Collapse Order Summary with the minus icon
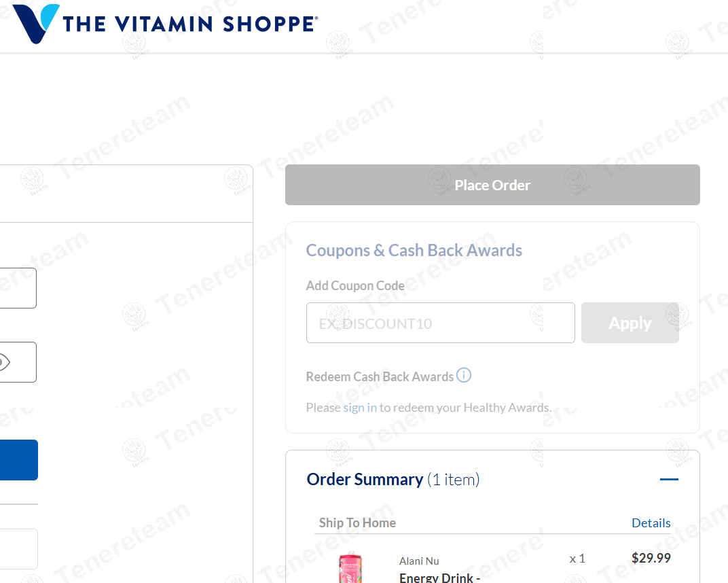The width and height of the screenshot is (728, 583). pyautogui.click(x=669, y=480)
